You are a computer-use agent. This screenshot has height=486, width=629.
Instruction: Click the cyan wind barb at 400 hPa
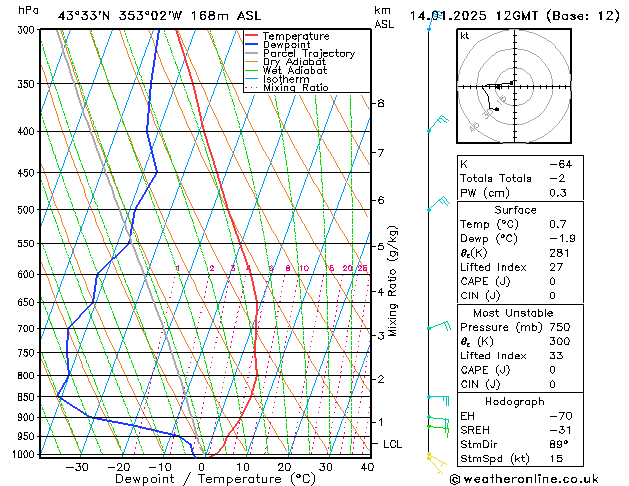coord(438,124)
